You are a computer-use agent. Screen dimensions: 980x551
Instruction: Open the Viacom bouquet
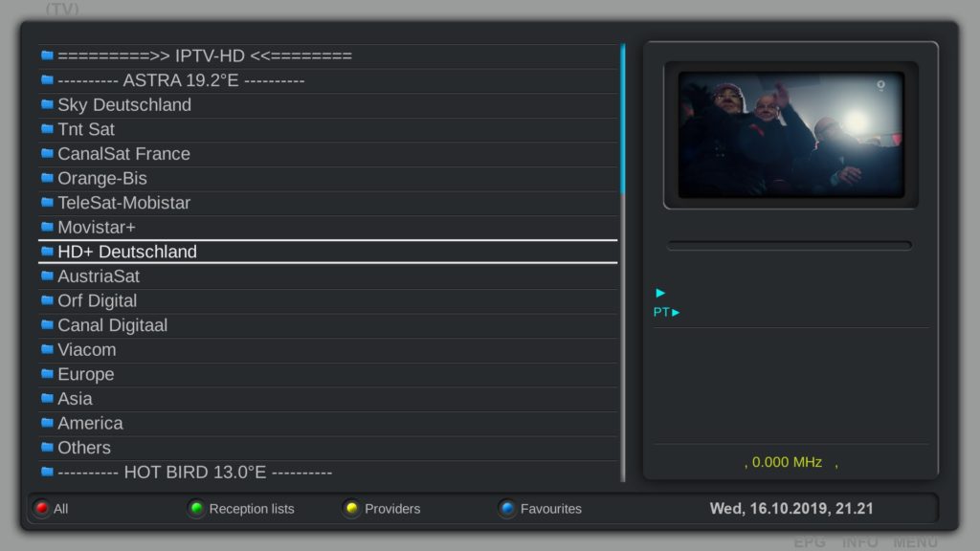point(328,349)
